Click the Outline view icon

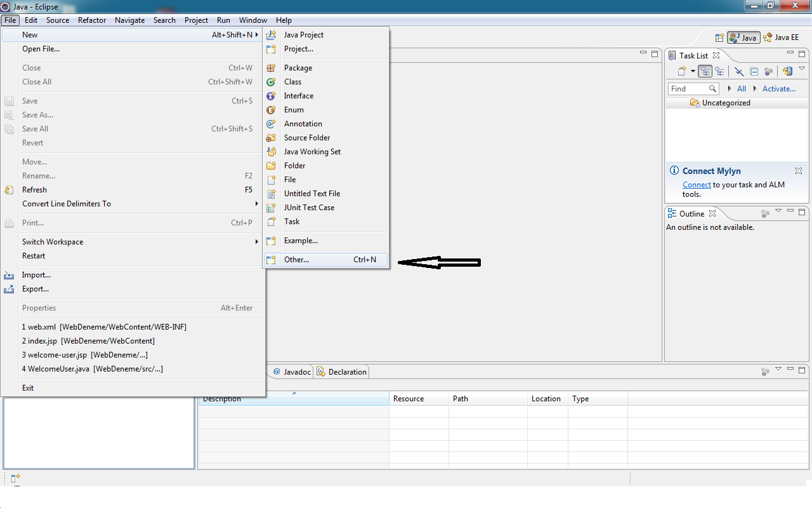pyautogui.click(x=672, y=213)
